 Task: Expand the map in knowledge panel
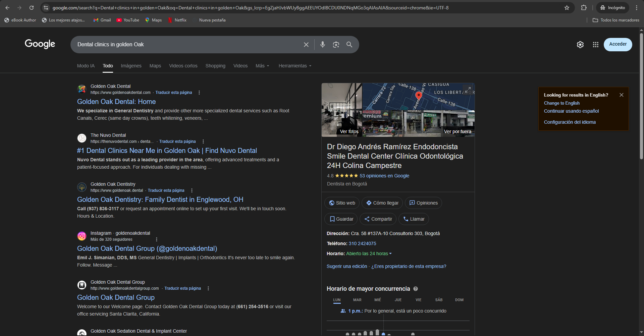pyautogui.click(x=468, y=89)
